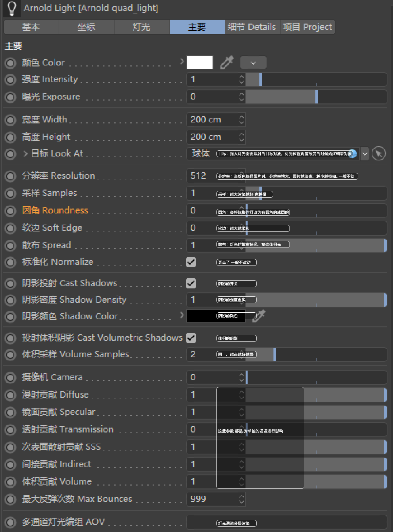Toggle the Spread animation dot
The height and width of the screenshot is (532, 393).
click(x=10, y=246)
